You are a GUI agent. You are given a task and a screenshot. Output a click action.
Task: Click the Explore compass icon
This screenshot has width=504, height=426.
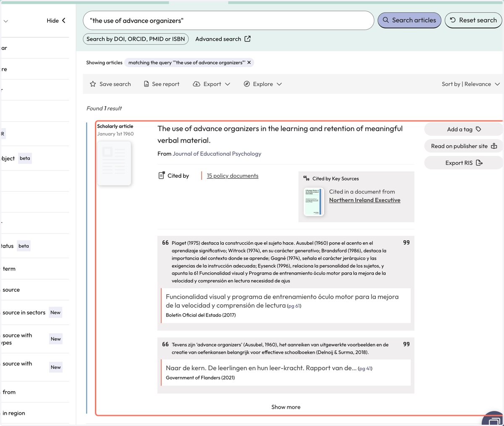click(247, 84)
